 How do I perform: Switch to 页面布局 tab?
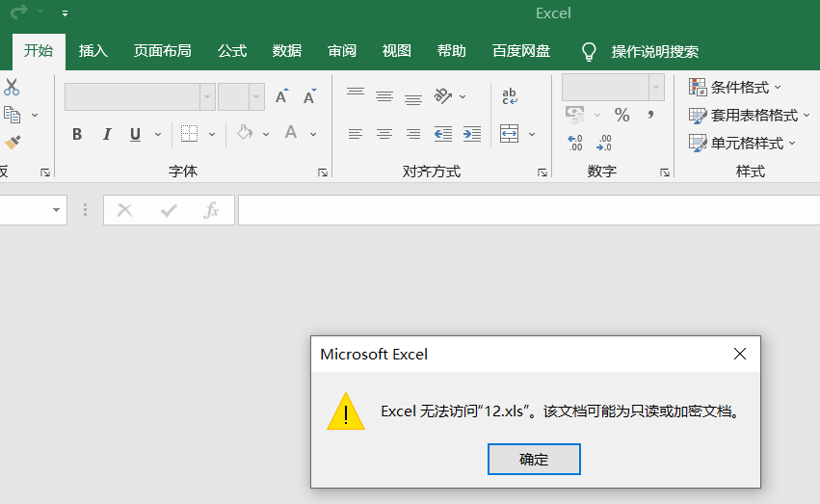coord(162,51)
